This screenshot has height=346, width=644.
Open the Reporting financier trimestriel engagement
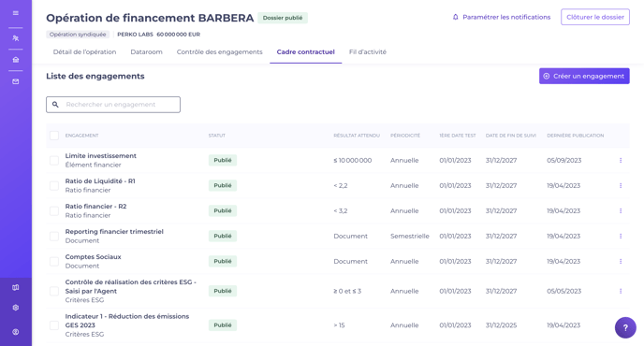[x=114, y=232]
